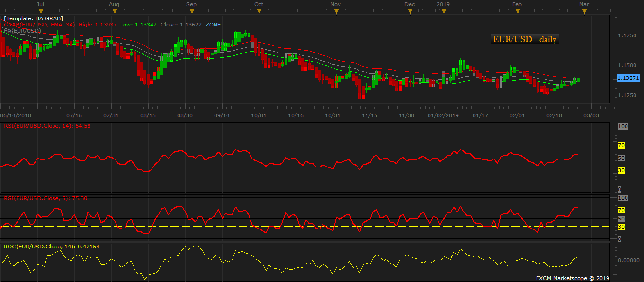This screenshot has height=282, width=644.
Task: Click the 30 level tag in RSI 5 panel
Action: pyautogui.click(x=621, y=227)
